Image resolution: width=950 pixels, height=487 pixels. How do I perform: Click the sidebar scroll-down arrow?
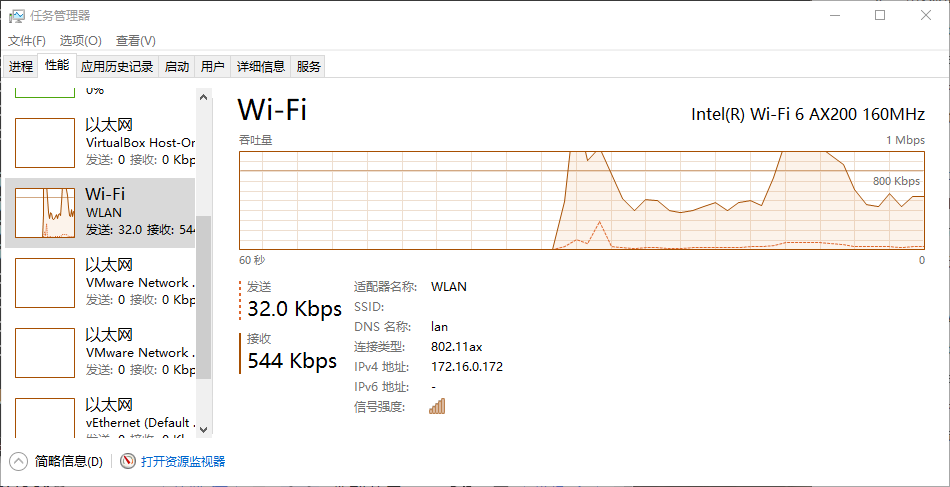coord(204,428)
